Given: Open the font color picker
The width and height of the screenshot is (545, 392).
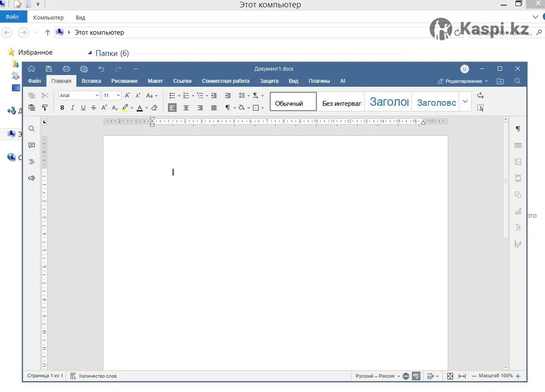Looking at the screenshot, I should click(x=146, y=108).
